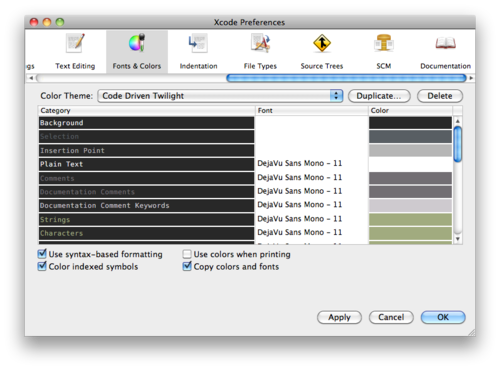
Task: Toggle Use syntax-based formatting checkbox
Action: [x=42, y=254]
